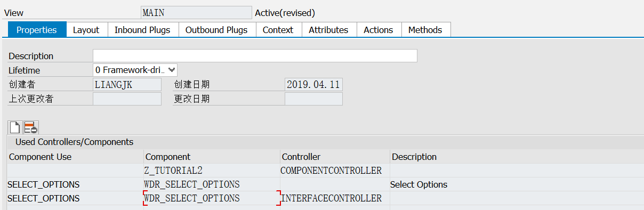Open the Outbound Plugs tab
Viewport: 644px width, 210px height.
216,30
